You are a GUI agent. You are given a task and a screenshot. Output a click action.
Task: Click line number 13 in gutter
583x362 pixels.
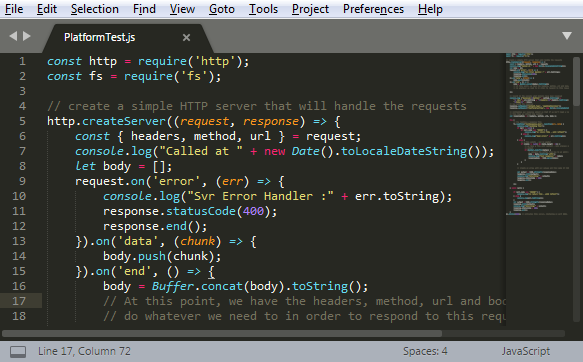[19, 241]
